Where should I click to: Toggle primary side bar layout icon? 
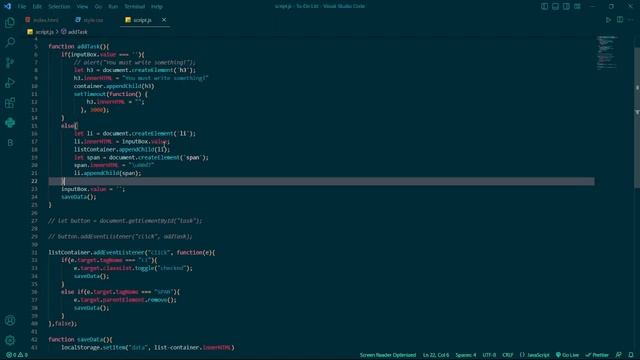544,6
